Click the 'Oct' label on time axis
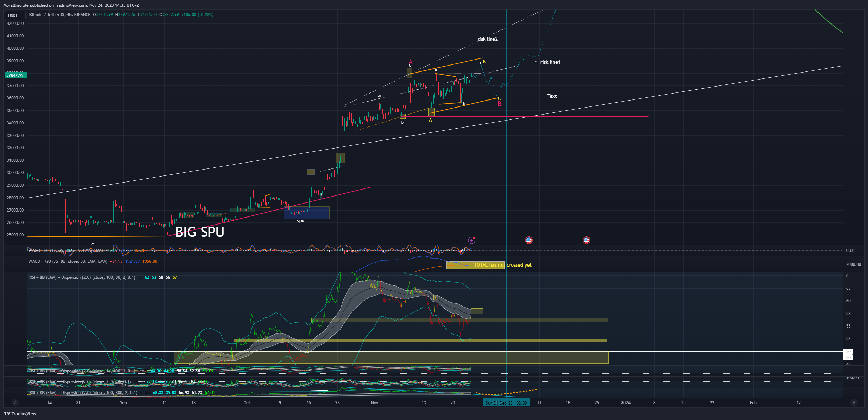The height and width of the screenshot is (420, 868). point(247,403)
